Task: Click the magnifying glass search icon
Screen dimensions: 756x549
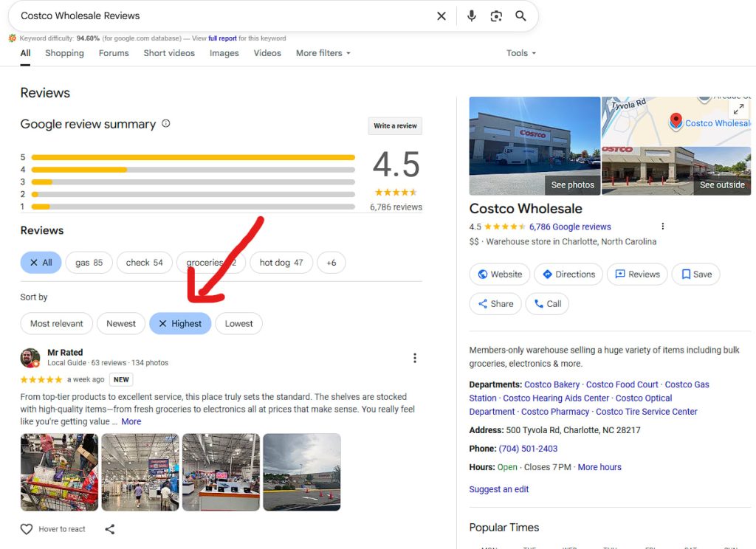Action: [520, 16]
